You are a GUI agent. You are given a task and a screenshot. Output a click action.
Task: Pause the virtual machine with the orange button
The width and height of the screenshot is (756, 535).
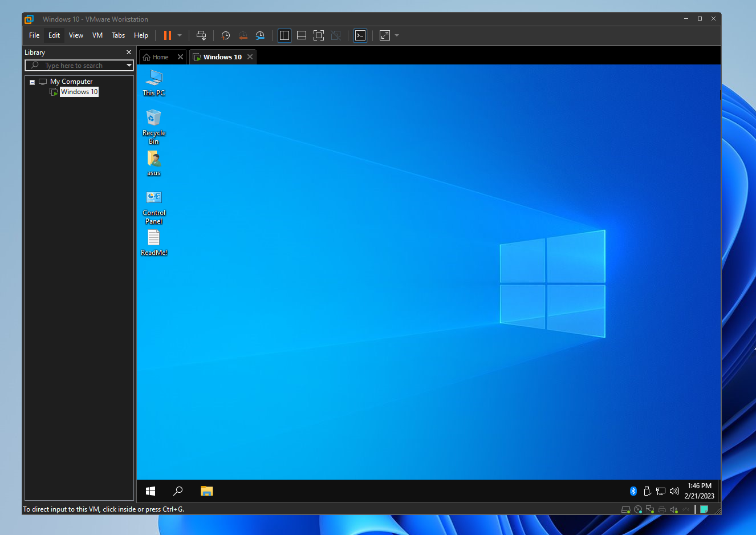(x=167, y=35)
